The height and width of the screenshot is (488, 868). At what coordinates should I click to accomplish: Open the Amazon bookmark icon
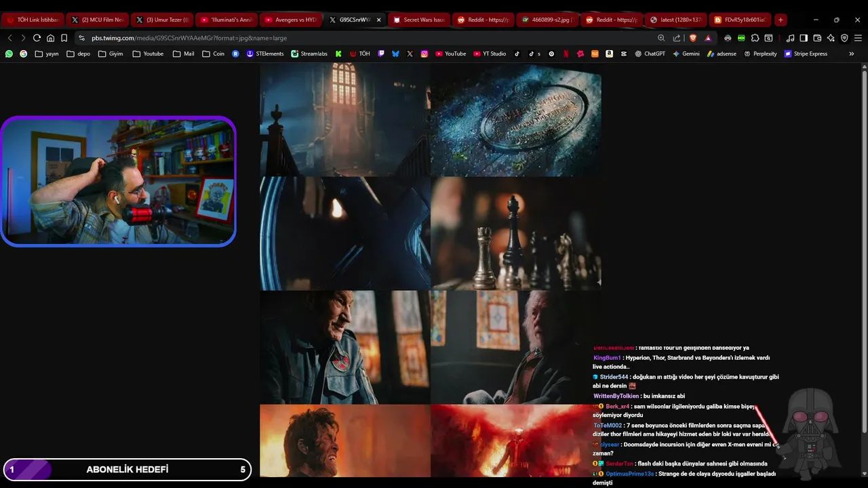[x=610, y=54]
